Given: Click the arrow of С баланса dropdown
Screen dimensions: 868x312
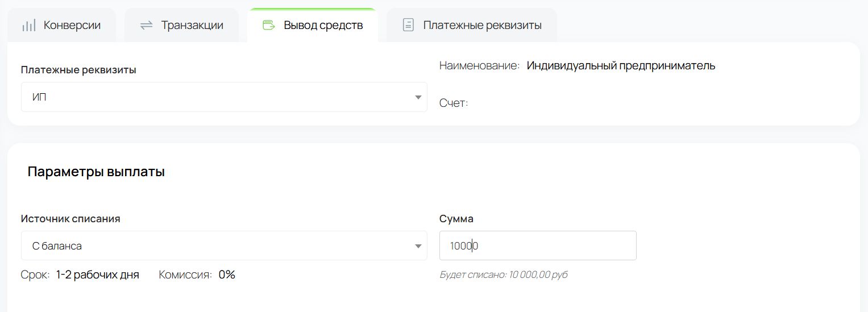Looking at the screenshot, I should 418,246.
